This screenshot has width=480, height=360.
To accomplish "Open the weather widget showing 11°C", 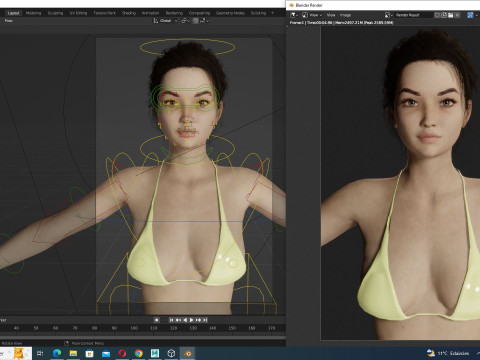I will click(x=448, y=353).
